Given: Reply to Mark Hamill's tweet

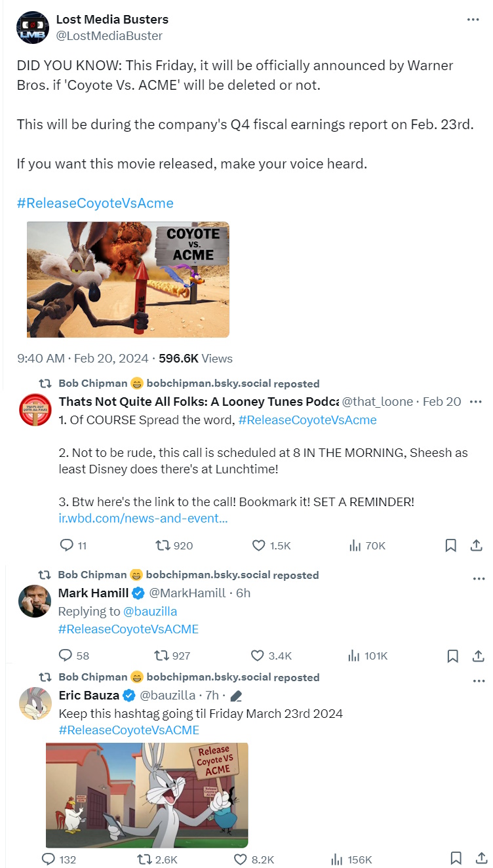Looking at the screenshot, I should click(x=74, y=656).
